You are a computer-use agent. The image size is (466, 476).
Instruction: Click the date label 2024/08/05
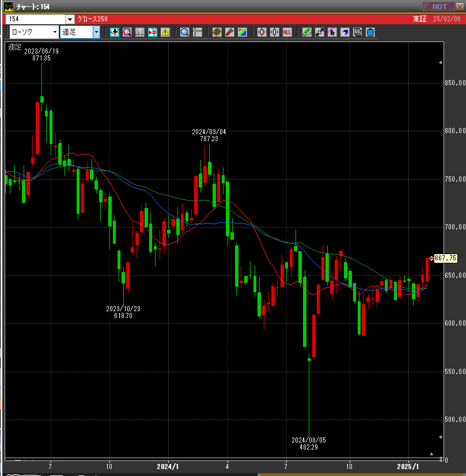tap(309, 440)
